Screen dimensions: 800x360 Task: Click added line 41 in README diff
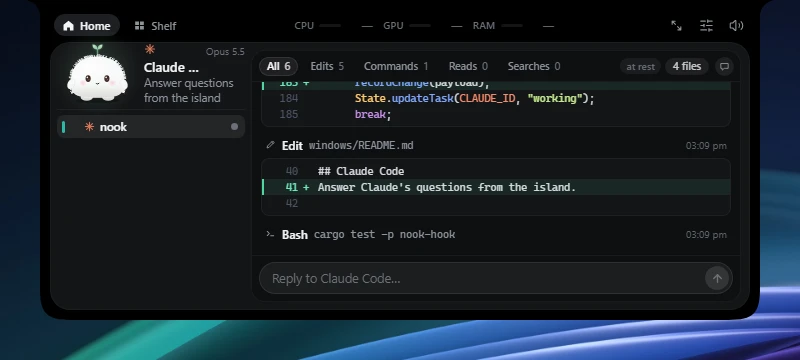496,187
